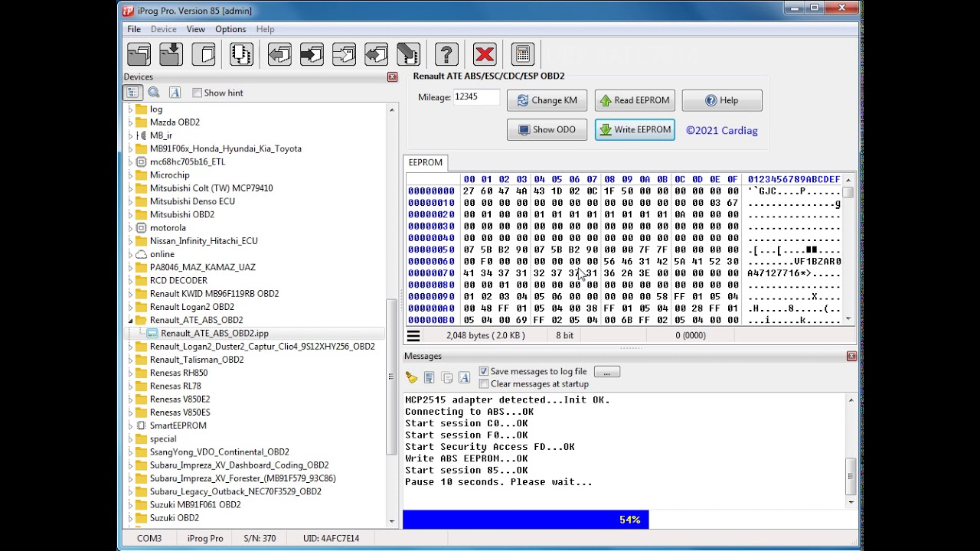Close the Messages panel
The width and height of the screenshot is (980, 551).
(851, 356)
